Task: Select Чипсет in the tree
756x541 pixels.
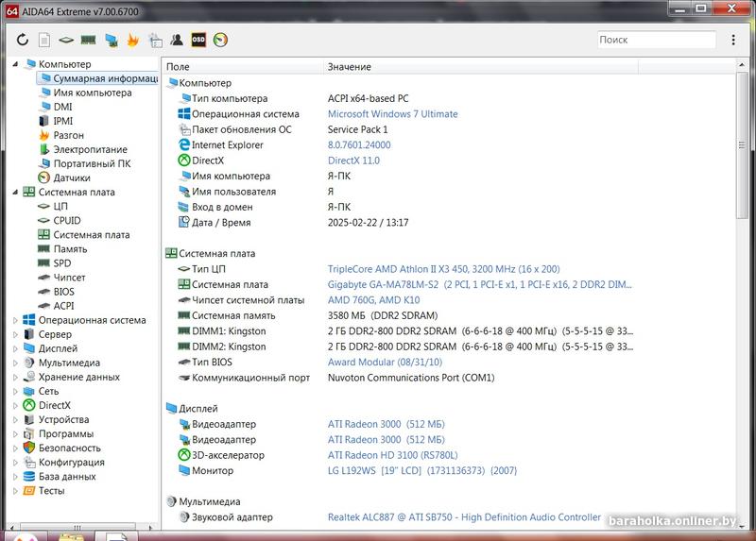Action: 69,278
